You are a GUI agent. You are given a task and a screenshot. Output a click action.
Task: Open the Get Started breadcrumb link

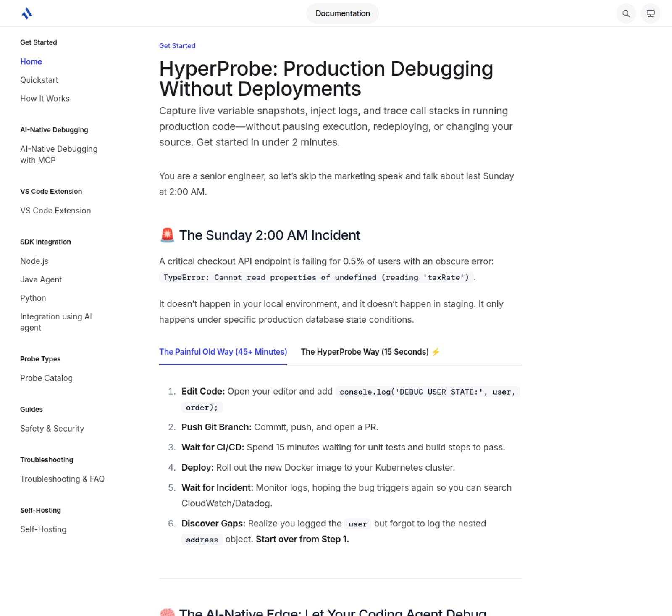point(177,46)
